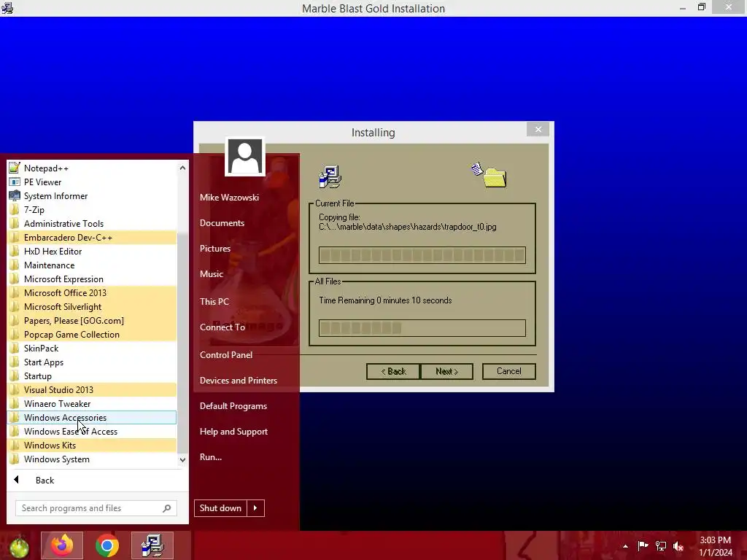
Task: Expand the Embarcadero Dev-C++ folder
Action: click(x=92, y=237)
